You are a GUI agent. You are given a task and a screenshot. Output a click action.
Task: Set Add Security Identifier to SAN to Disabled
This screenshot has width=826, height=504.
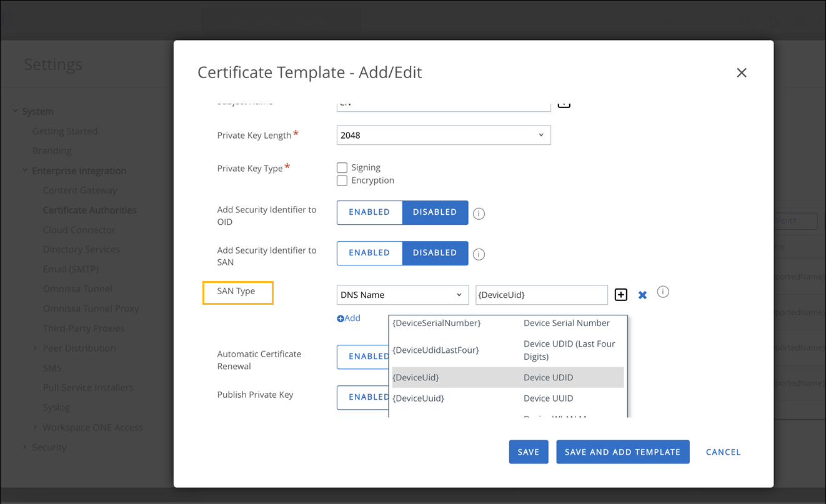[x=435, y=253]
